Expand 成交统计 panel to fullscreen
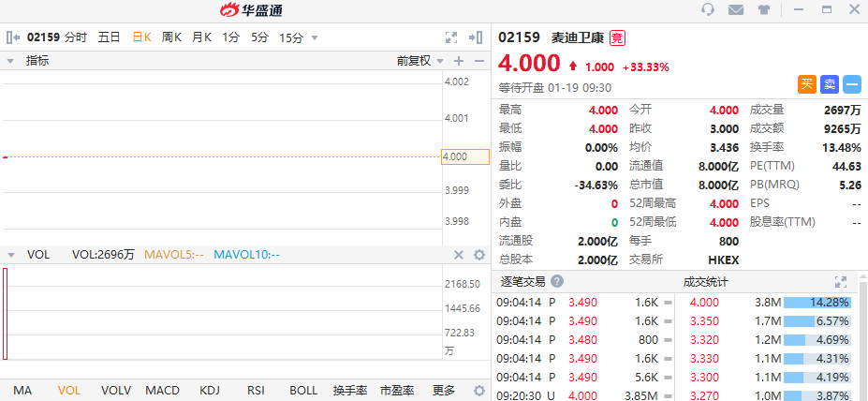The height and width of the screenshot is (401, 868). 841,282
